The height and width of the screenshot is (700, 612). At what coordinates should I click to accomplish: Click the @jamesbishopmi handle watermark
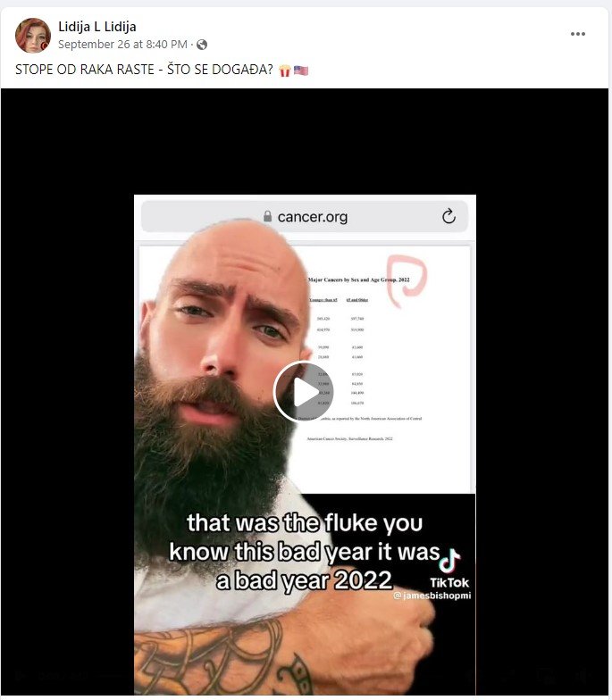click(432, 596)
